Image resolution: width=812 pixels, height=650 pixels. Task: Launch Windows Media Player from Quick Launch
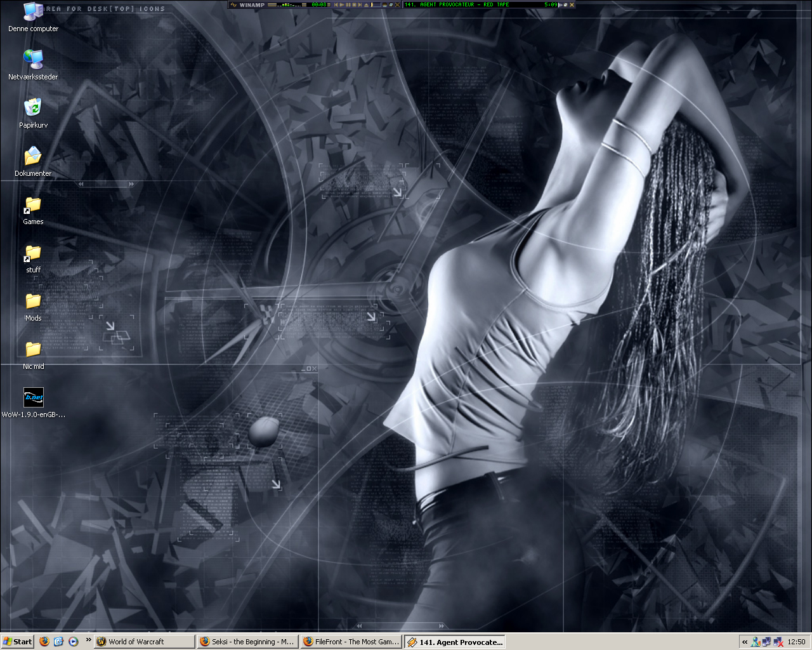(74, 641)
